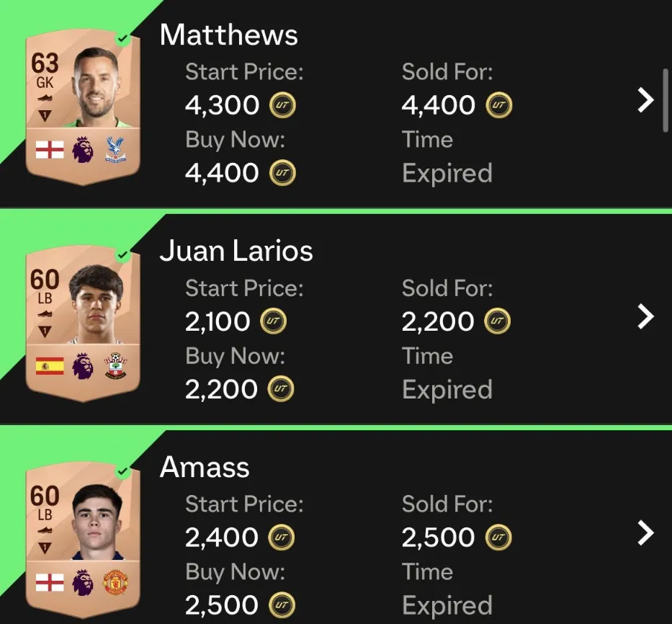
Task: Click the green checkmark on Amass card
Action: pos(122,470)
